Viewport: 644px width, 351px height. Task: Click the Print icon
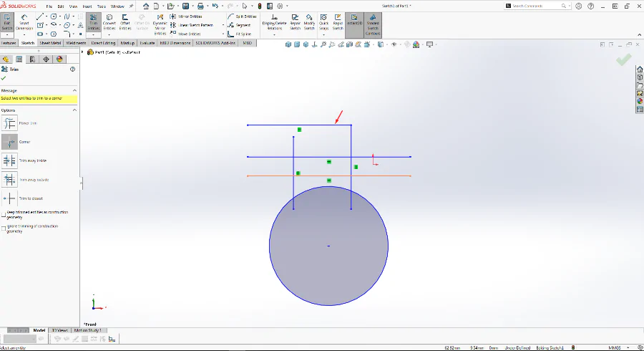(200, 6)
